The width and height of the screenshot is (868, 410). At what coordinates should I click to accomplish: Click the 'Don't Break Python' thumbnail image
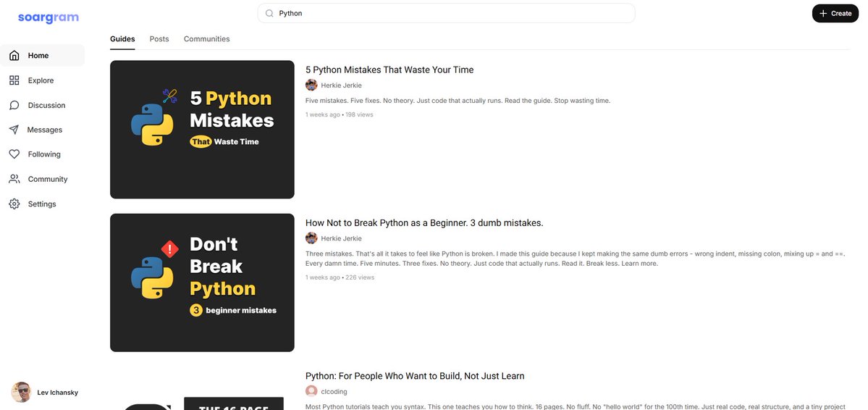coord(202,283)
